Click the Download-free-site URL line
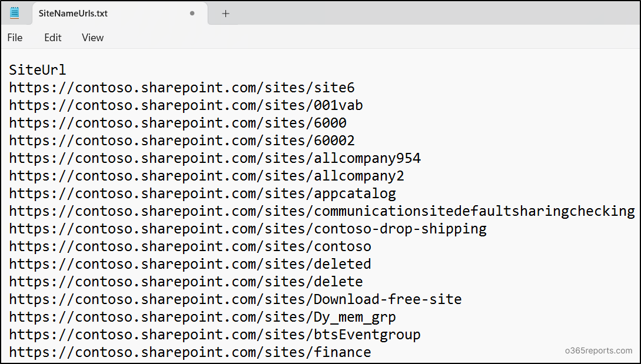641x364 pixels. (235, 299)
